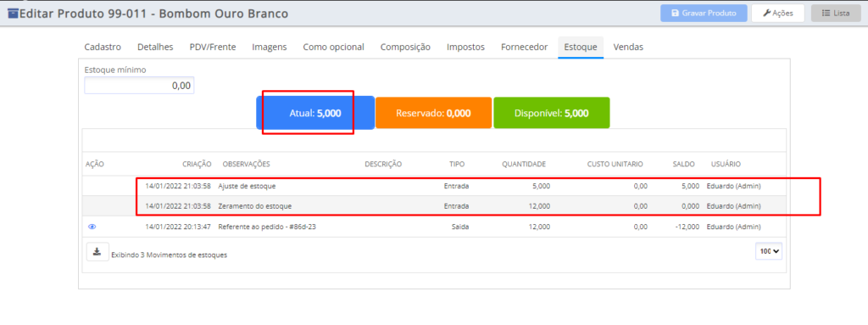Open the Como opcional tab
This screenshot has height=325, width=868.
333,48
